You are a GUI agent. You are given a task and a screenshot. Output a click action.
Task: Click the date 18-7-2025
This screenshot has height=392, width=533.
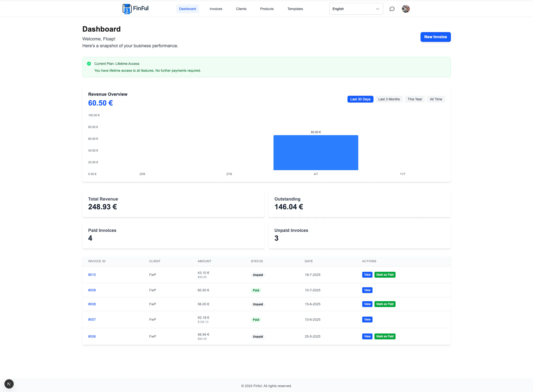312,275
